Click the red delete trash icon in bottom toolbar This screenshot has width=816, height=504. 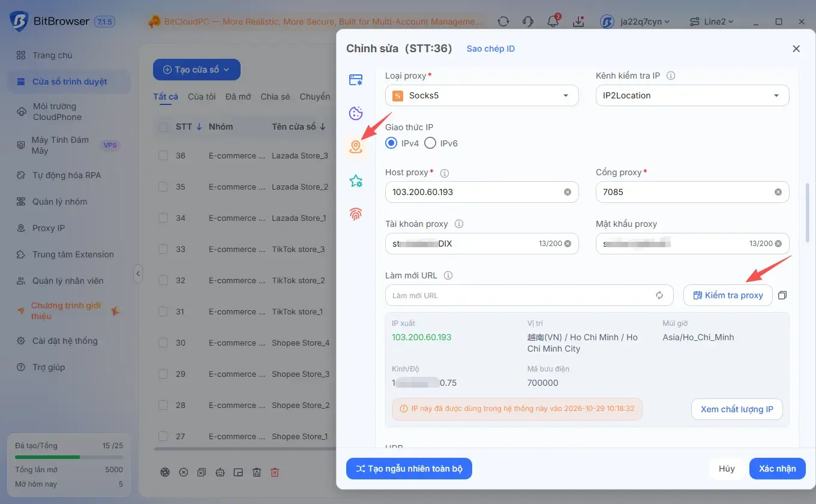[x=275, y=472]
